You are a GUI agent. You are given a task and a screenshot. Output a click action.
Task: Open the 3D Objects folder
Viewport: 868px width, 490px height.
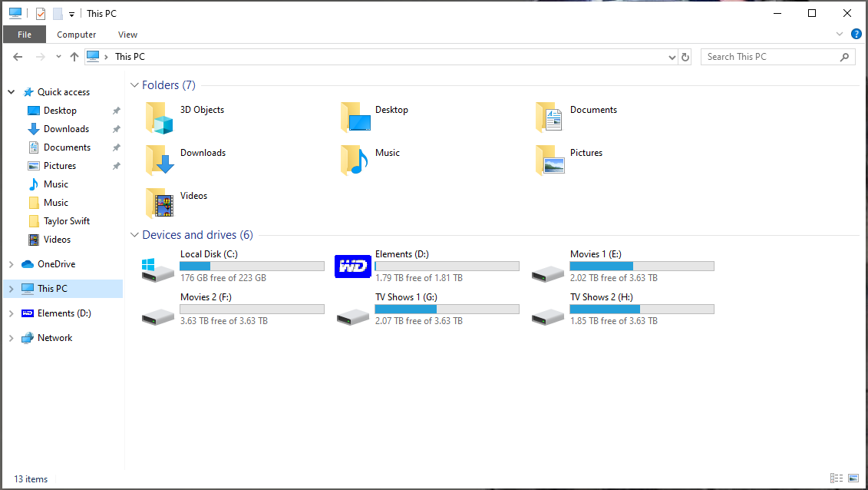160,118
